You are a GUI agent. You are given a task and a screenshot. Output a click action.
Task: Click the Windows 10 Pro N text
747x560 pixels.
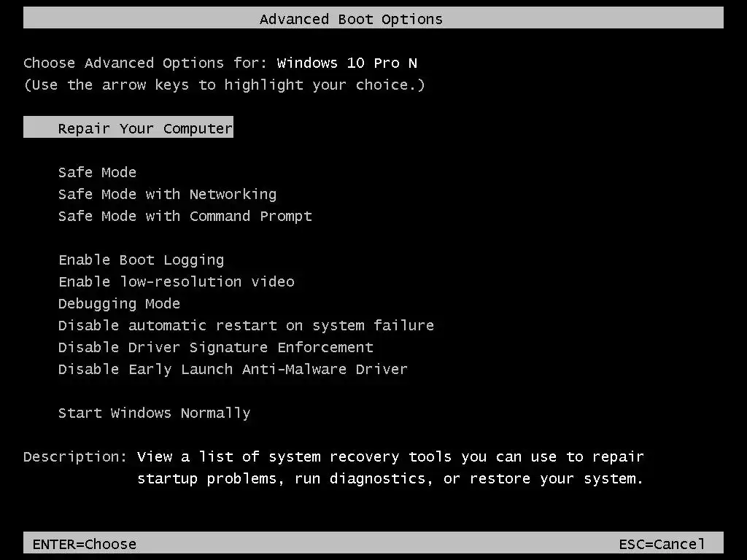[347, 63]
